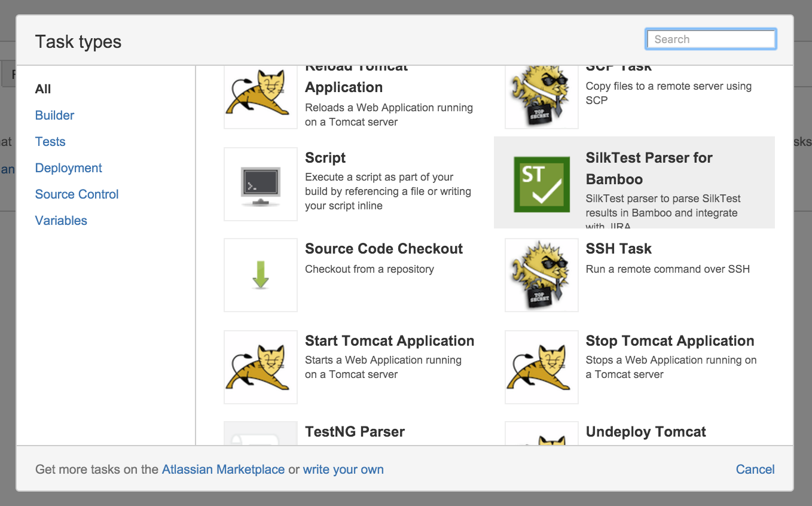This screenshot has width=812, height=506.
Task: Select the SilkTest Parser green checkmark icon
Action: [542, 184]
